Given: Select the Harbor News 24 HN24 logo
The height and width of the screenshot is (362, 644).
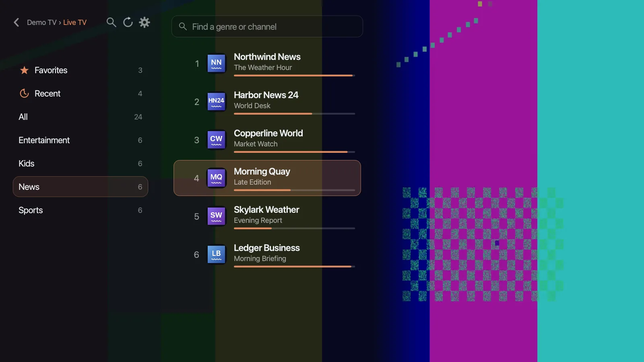Looking at the screenshot, I should pyautogui.click(x=216, y=102).
